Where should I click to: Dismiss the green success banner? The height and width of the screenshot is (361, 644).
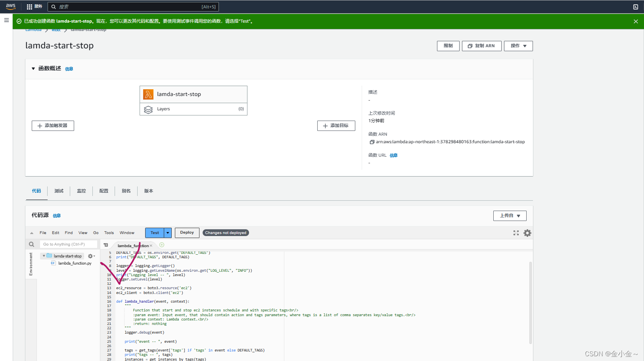point(636,21)
